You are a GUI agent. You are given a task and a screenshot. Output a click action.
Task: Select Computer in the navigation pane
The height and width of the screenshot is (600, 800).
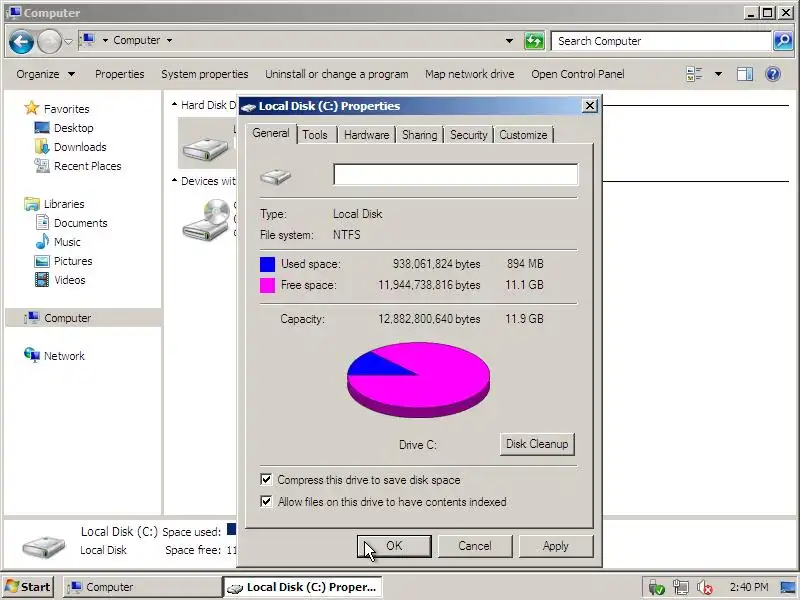click(84, 318)
